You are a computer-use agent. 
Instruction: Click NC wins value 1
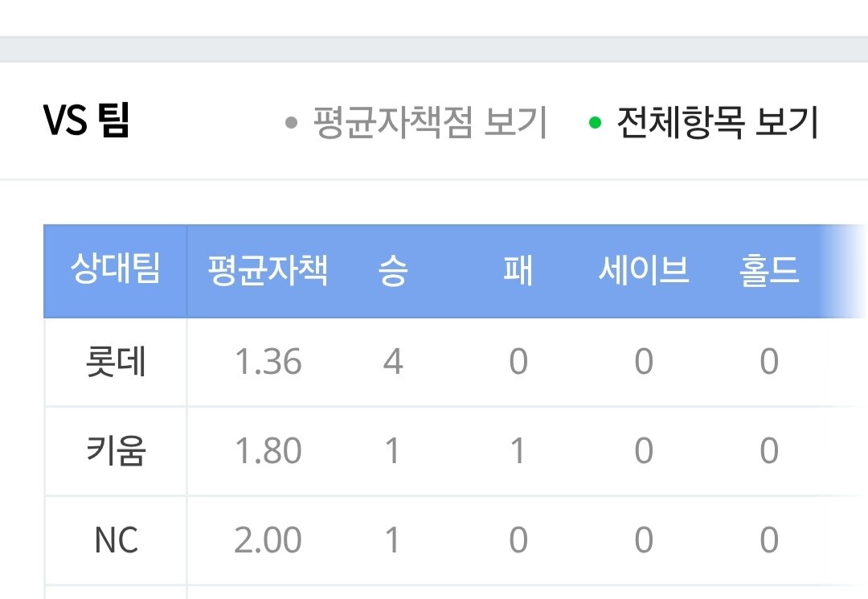[392, 540]
